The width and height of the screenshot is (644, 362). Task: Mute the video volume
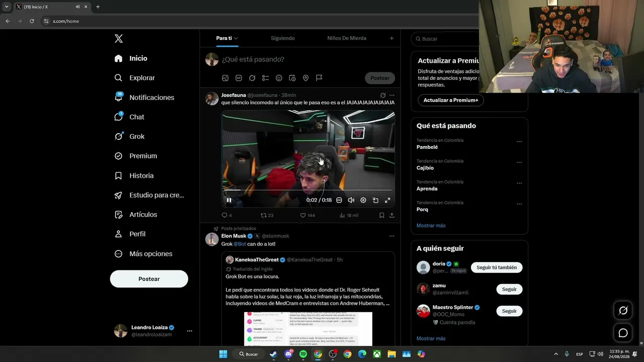pos(351,200)
